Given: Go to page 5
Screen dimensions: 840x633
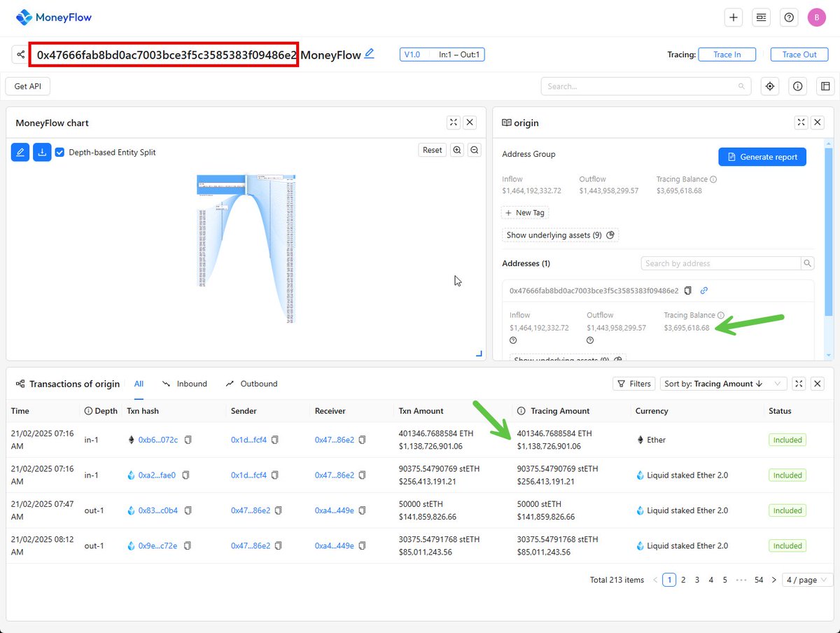Looking at the screenshot, I should (x=724, y=580).
